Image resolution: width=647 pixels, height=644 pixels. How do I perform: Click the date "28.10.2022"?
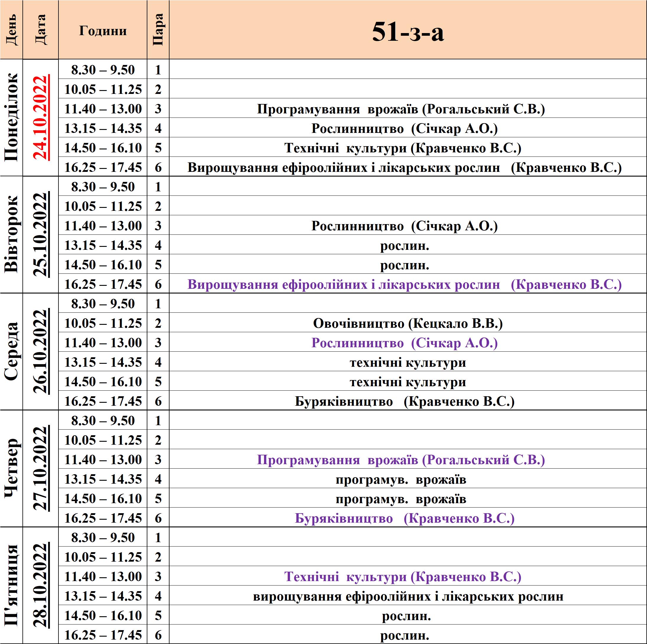coord(40,586)
